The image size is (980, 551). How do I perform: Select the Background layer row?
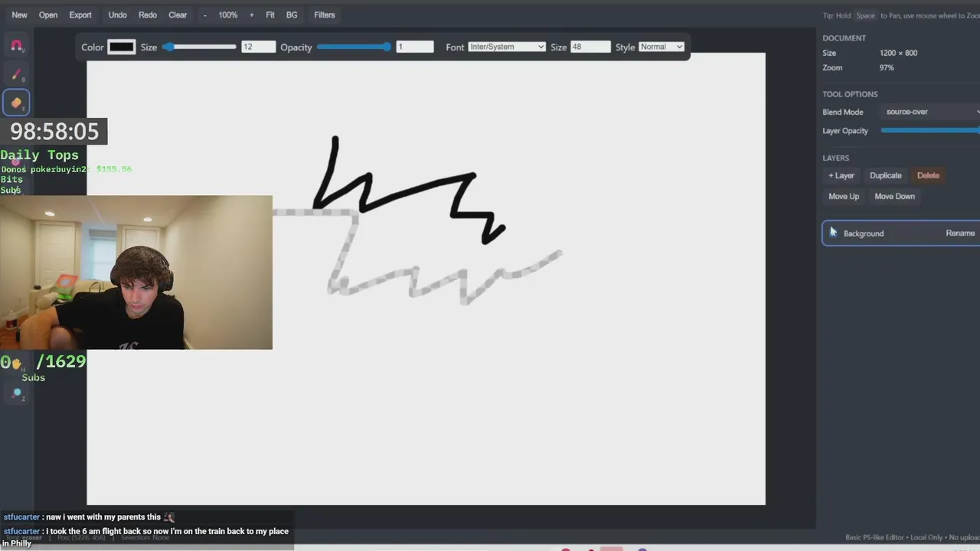coord(901,233)
